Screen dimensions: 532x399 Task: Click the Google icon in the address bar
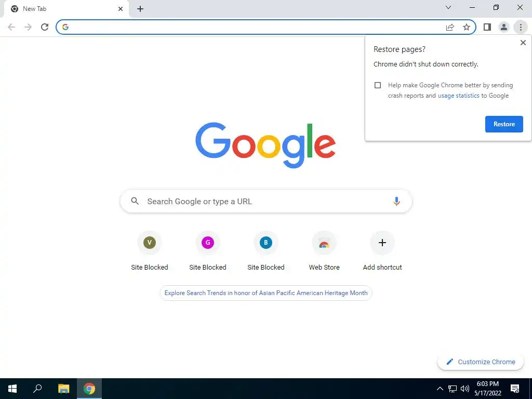[65, 27]
